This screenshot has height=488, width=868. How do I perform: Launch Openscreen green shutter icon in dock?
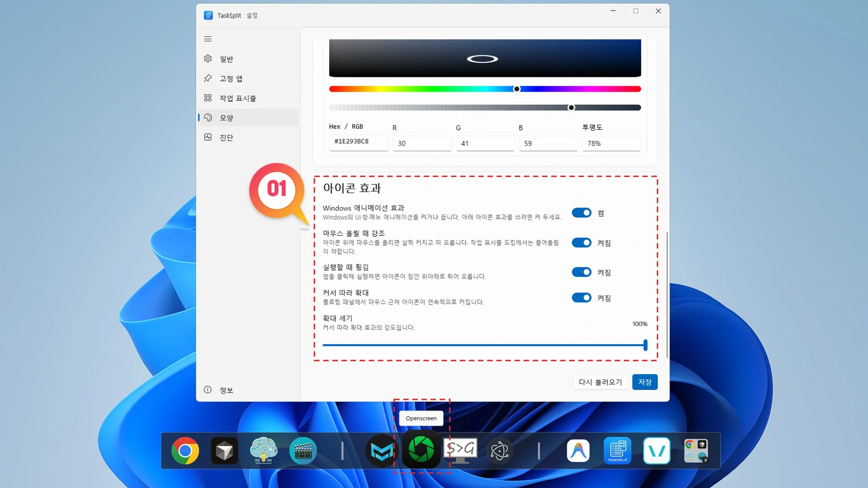tap(421, 449)
